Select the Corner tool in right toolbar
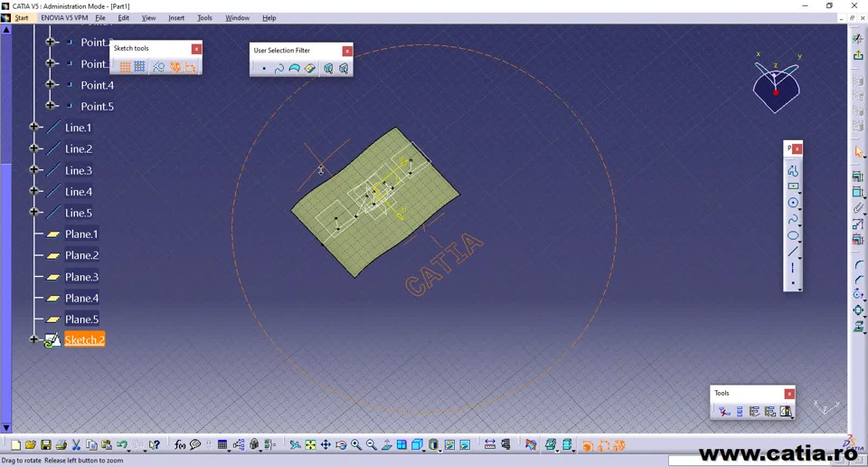Image resolution: width=868 pixels, height=467 pixels. 858,265
